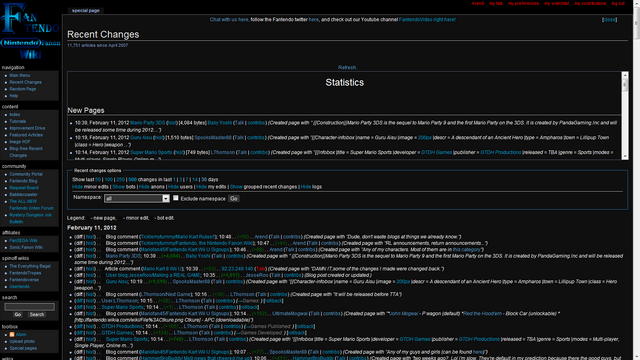The image size is (640, 360).
Task: Open Random Page from sidebar
Action: pos(22,89)
